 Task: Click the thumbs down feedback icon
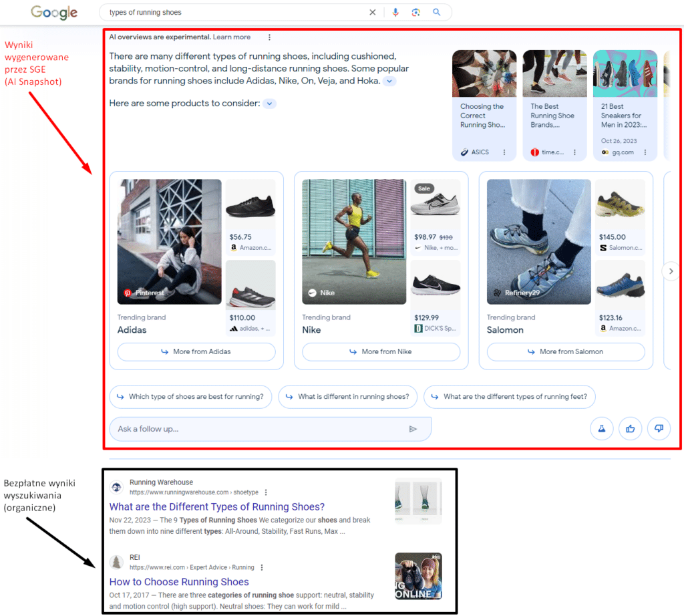click(659, 429)
